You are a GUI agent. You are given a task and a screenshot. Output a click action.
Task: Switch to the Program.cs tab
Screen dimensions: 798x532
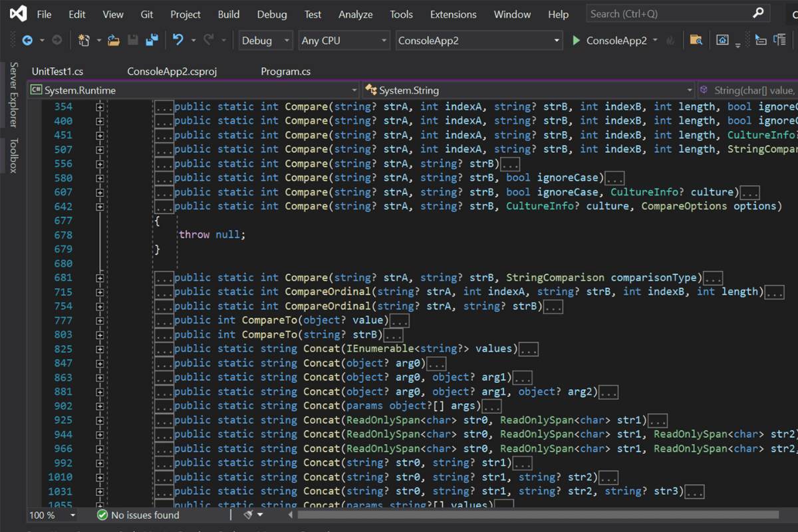285,71
